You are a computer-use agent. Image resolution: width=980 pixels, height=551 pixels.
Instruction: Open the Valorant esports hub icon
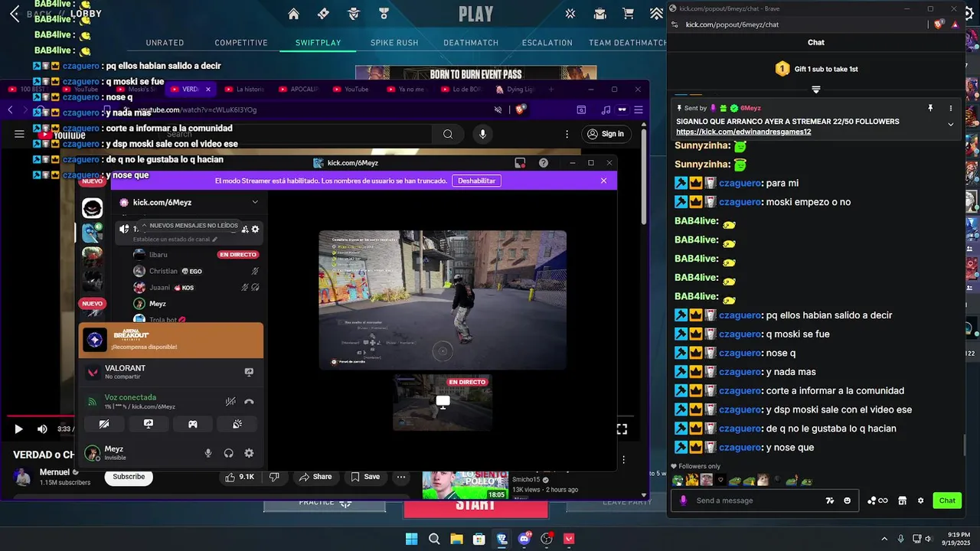click(x=570, y=14)
